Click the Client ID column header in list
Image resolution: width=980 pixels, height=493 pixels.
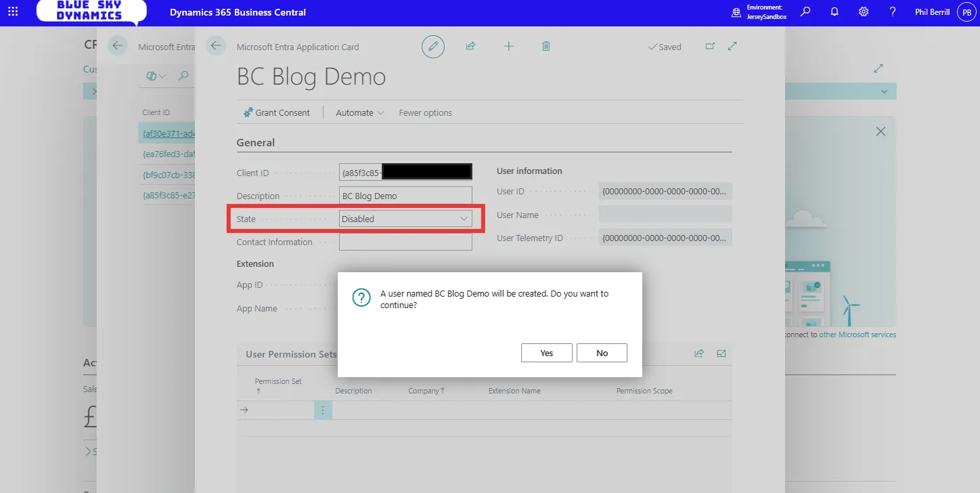(156, 112)
